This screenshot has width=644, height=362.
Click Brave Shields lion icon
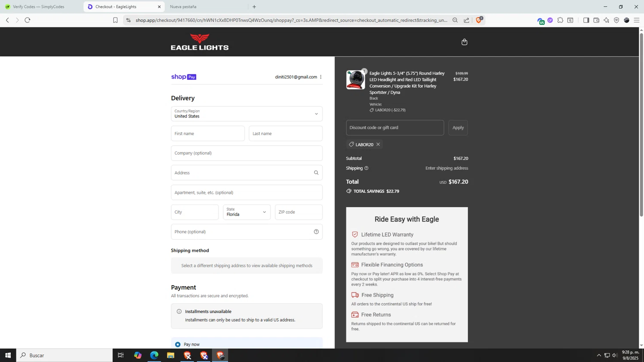[479, 20]
